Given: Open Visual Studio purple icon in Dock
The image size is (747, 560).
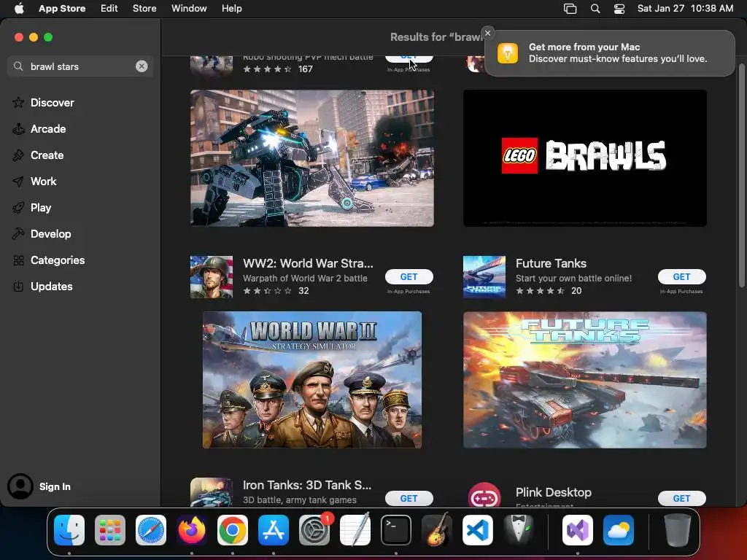Looking at the screenshot, I should 578,530.
